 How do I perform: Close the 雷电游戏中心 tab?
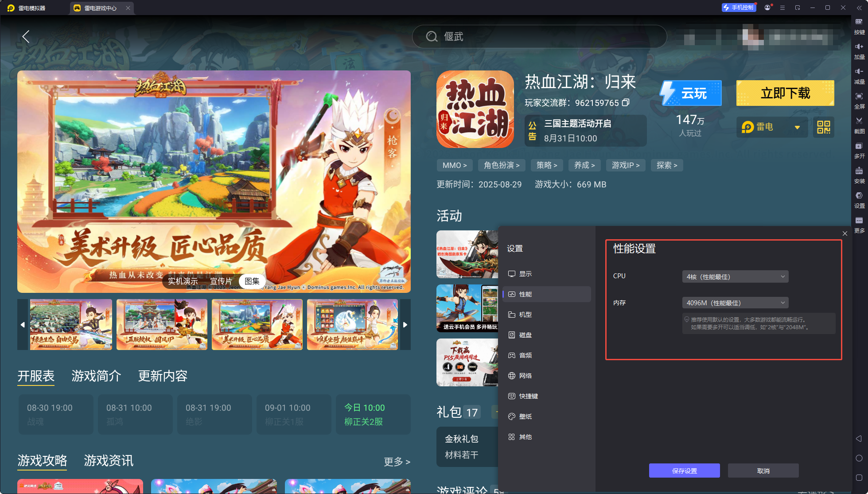pos(128,8)
